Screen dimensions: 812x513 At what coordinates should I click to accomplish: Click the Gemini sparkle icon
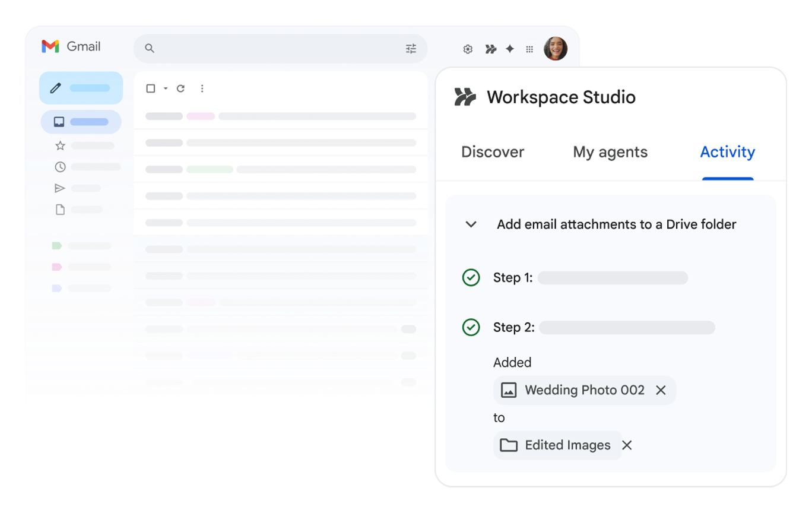point(510,49)
